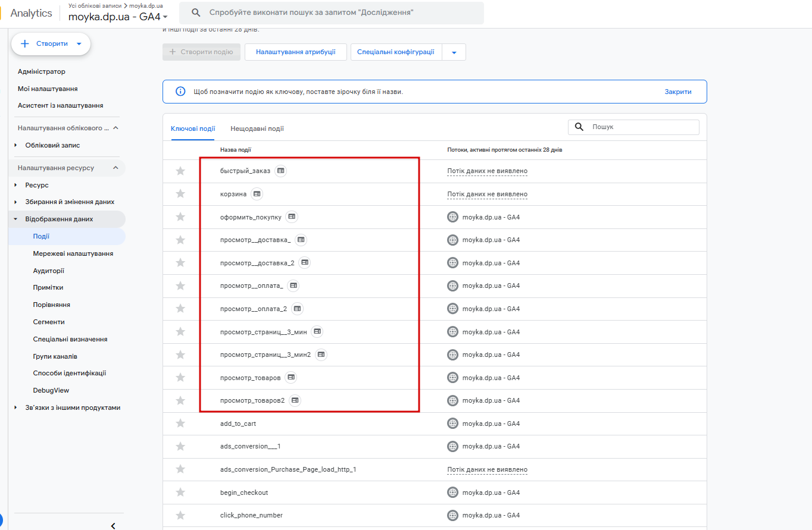Dismiss the banner with Закрити
812x530 pixels.
coord(678,92)
